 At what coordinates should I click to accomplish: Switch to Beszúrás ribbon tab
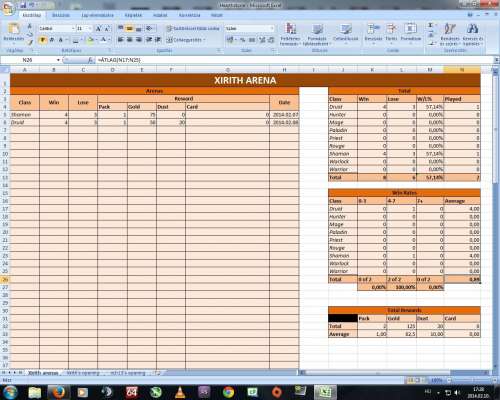(61, 15)
